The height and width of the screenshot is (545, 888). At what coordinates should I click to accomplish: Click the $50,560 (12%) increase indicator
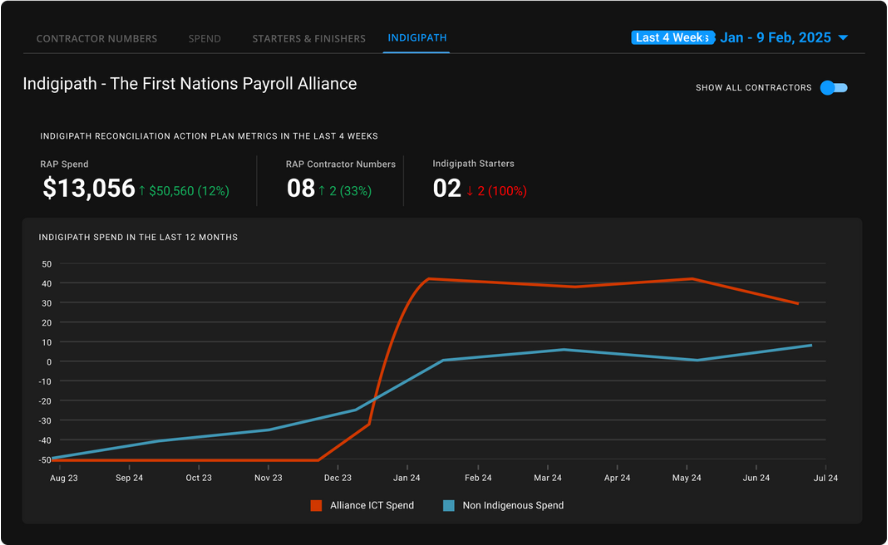click(184, 191)
